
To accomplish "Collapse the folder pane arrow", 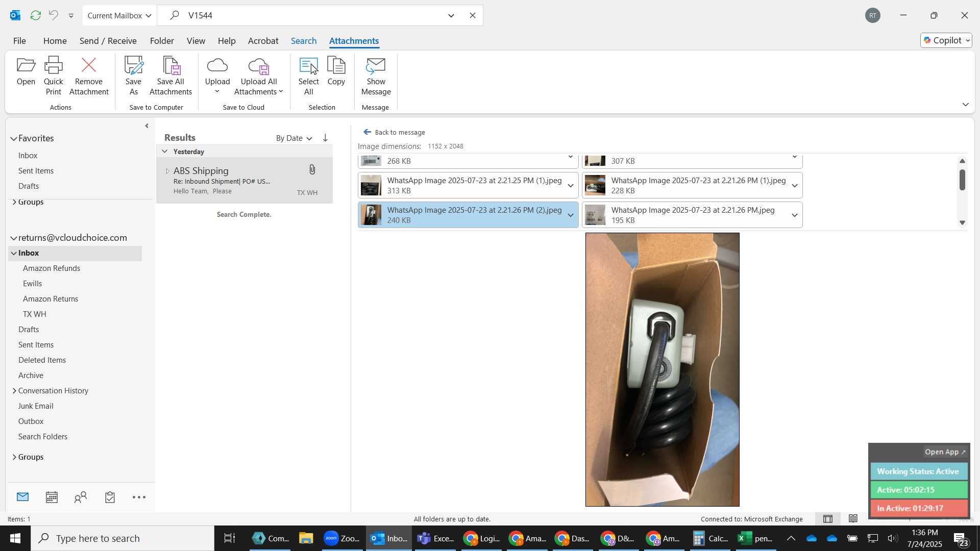I will click(146, 126).
